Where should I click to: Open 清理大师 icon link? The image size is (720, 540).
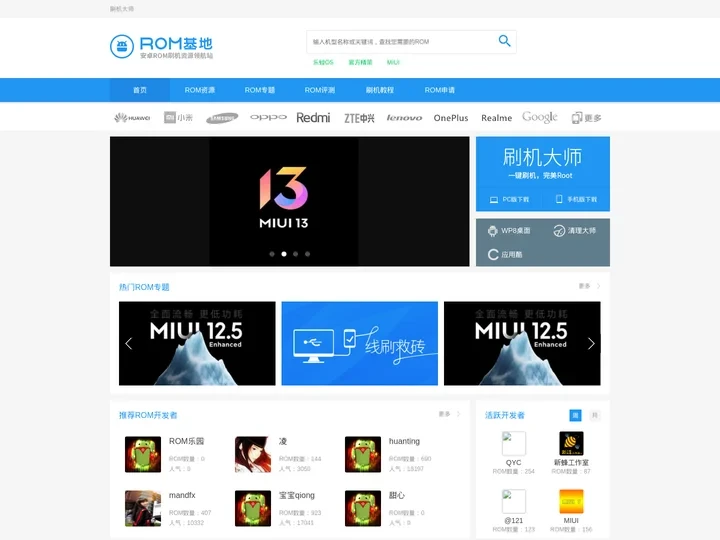pos(574,231)
